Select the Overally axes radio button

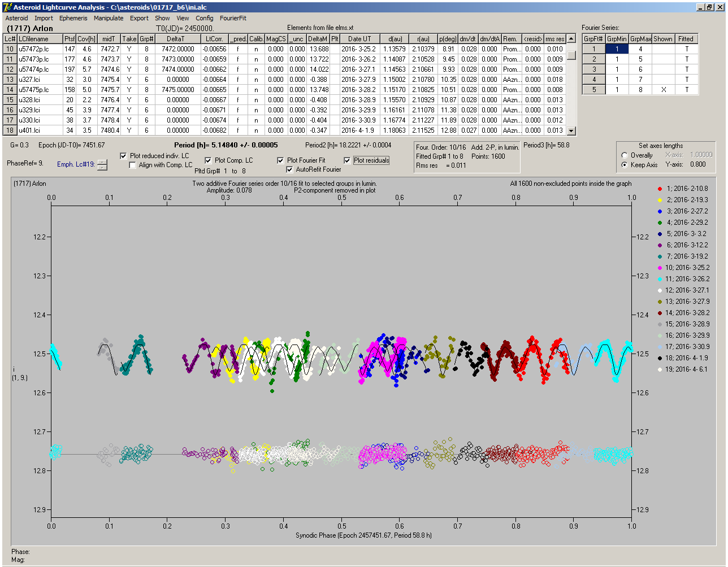point(625,155)
